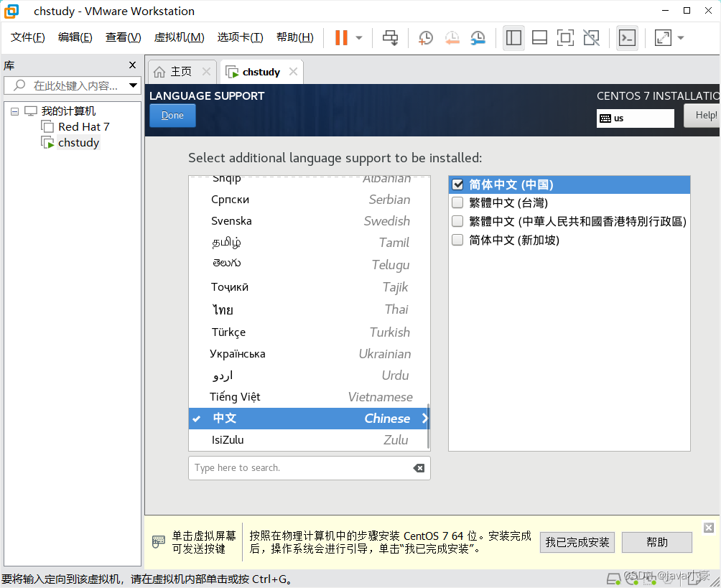
Task: Select Swedish in the language list
Action: pyautogui.click(x=308, y=221)
